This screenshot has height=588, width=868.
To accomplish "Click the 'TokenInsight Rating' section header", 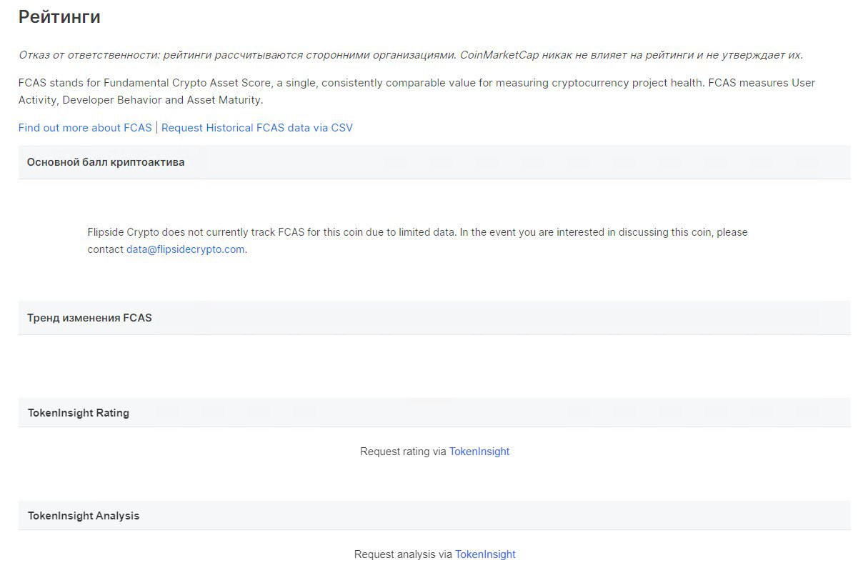I will [x=434, y=413].
